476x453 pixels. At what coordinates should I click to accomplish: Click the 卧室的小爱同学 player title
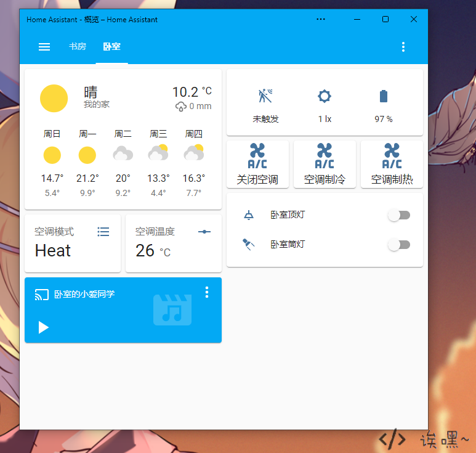pos(84,294)
